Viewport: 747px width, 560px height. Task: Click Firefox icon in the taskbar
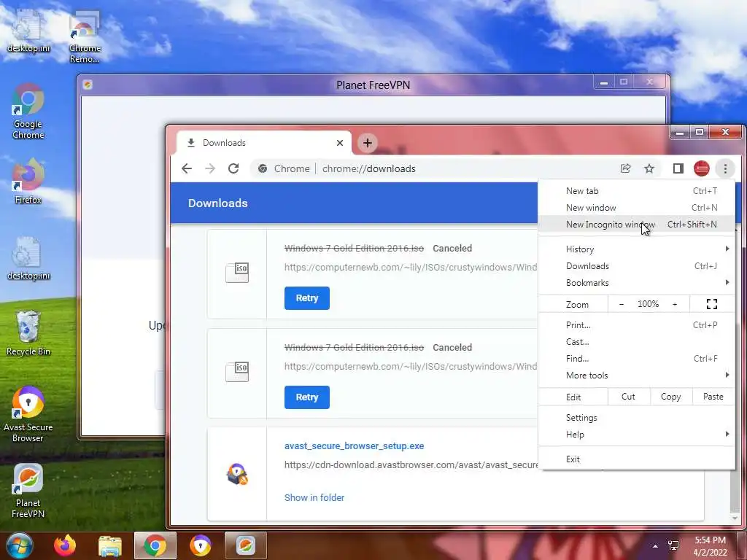coord(65,545)
